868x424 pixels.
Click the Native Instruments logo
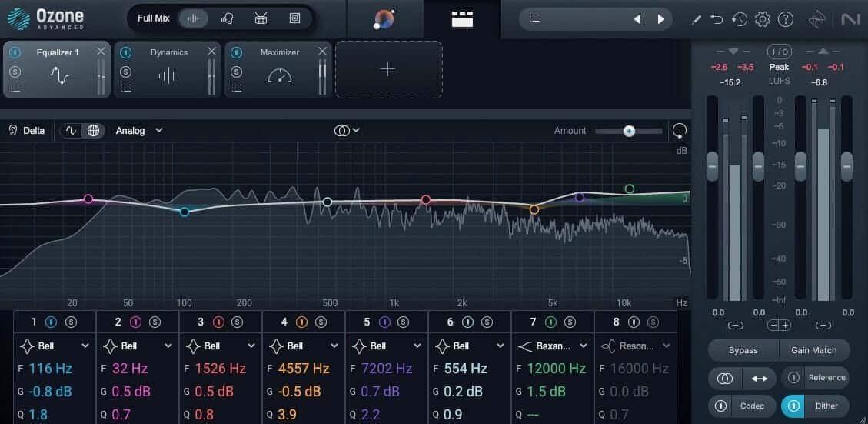pyautogui.click(x=850, y=19)
